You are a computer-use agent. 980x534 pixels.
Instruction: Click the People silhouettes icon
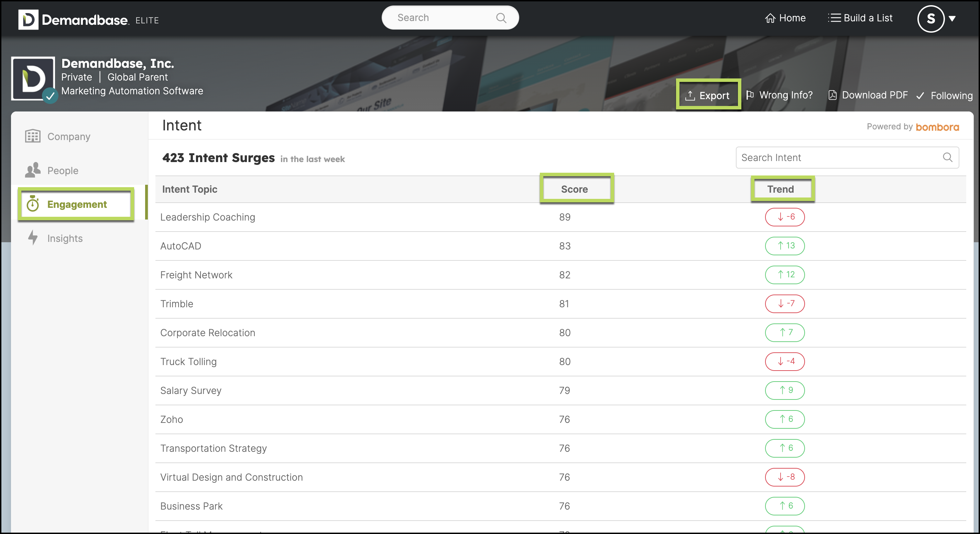(33, 170)
